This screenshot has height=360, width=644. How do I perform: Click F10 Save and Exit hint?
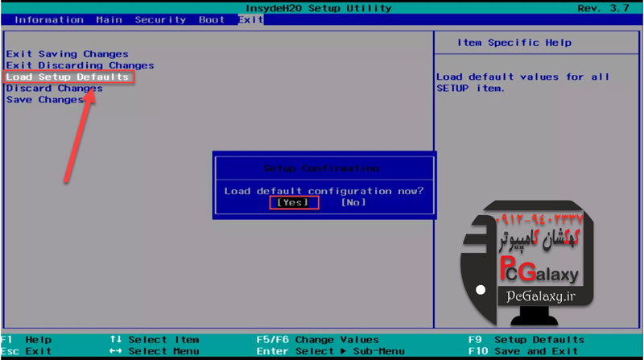click(x=524, y=351)
